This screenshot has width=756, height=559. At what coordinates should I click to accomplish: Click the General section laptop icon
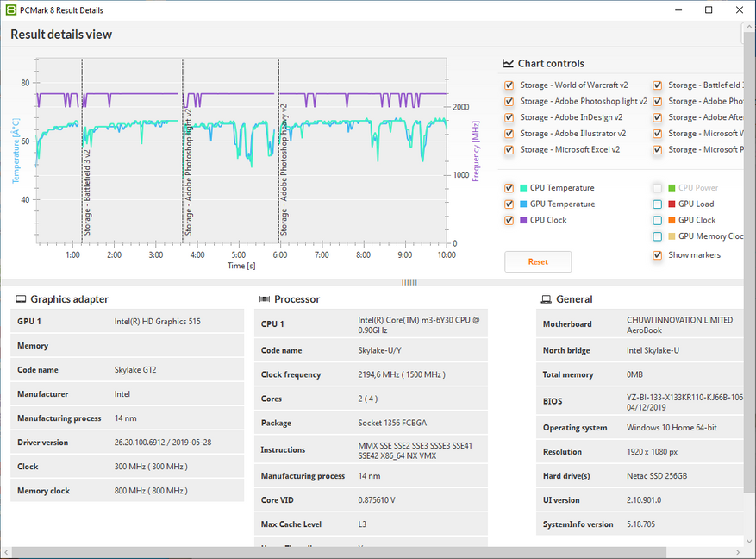(546, 299)
